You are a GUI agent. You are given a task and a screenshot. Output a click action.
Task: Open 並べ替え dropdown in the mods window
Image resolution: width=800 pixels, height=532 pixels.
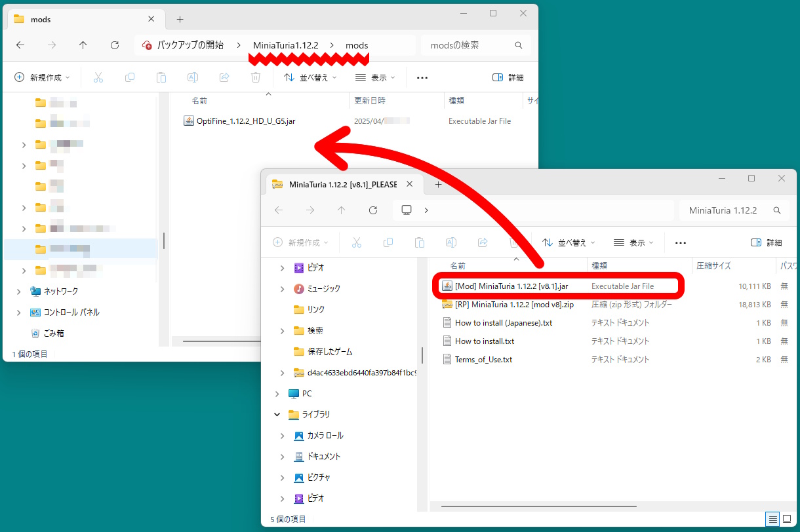pyautogui.click(x=310, y=77)
